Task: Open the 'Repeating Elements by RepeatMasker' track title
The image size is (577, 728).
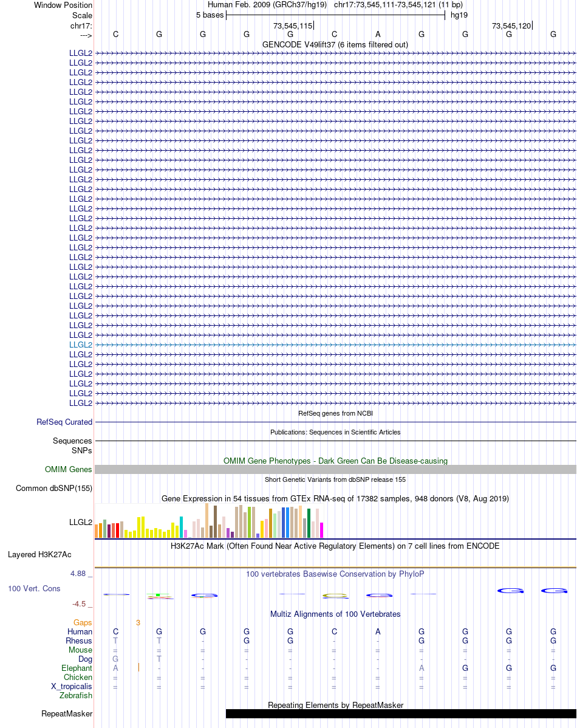Action: (x=335, y=706)
